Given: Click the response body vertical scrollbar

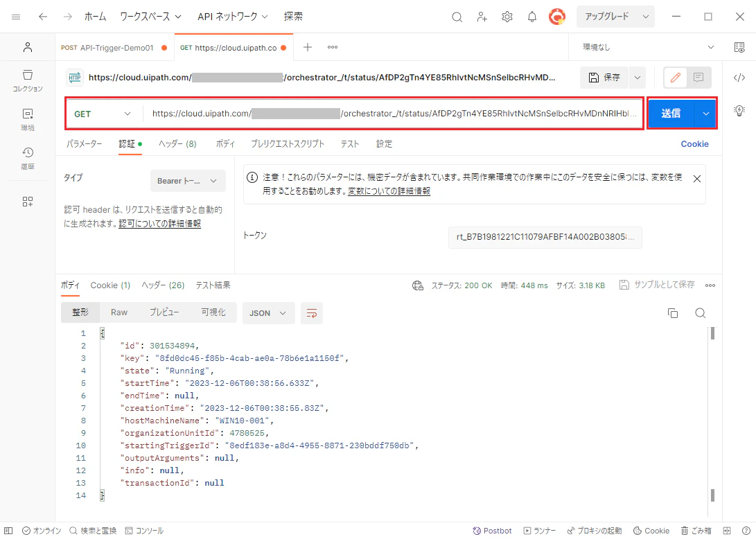Looking at the screenshot, I should click(x=712, y=414).
